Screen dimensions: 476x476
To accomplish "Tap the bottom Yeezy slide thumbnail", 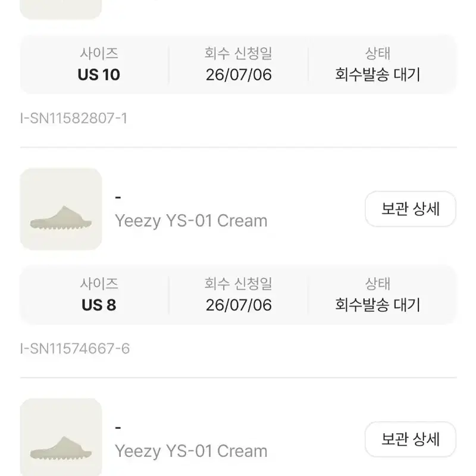I will (x=61, y=437).
